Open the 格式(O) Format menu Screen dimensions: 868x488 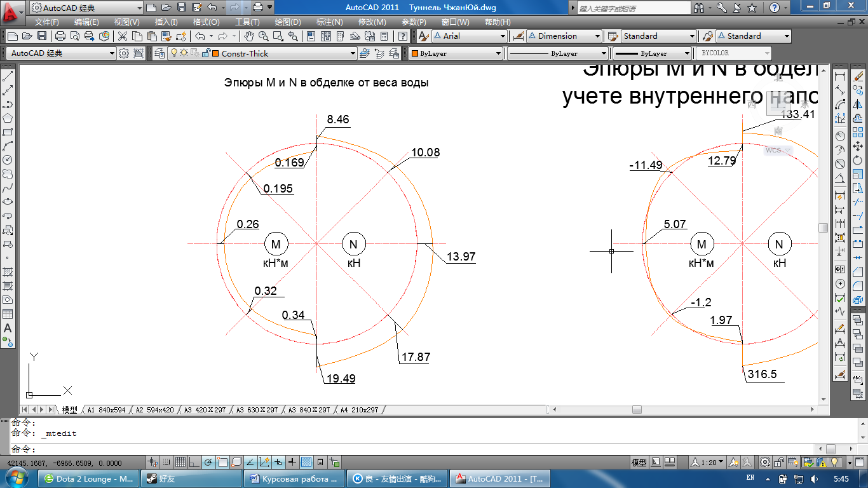(x=206, y=22)
